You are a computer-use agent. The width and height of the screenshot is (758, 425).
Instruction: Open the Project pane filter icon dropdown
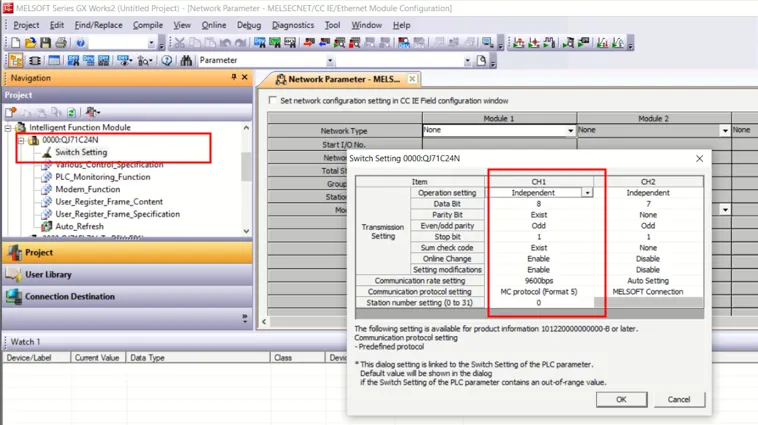92,112
